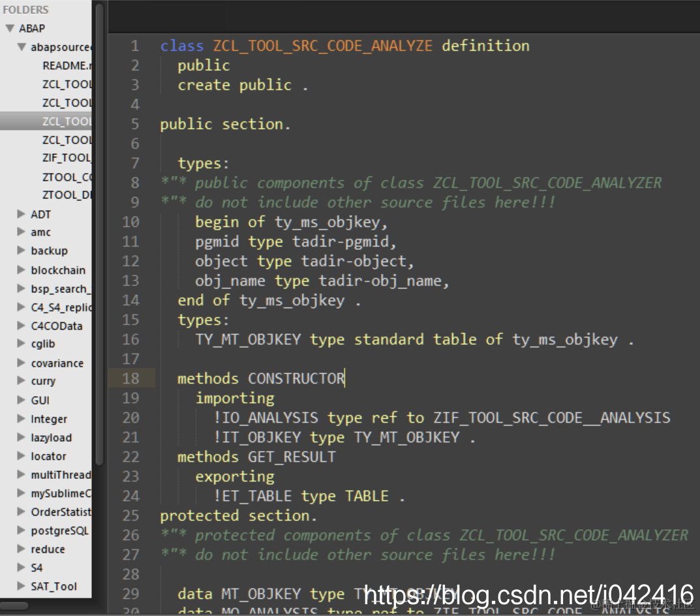This screenshot has height=616, width=700.
Task: Click 'begin of ty_ms_objkey,' text
Action: coord(291,222)
